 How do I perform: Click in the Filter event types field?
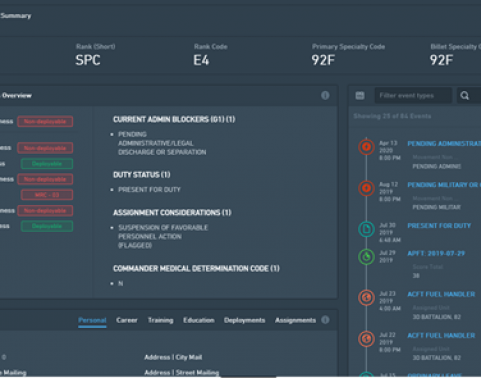click(x=413, y=96)
